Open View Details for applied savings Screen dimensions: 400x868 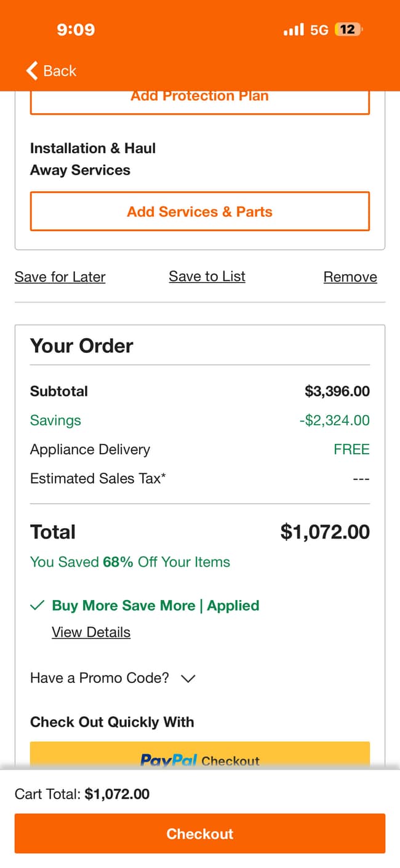(91, 633)
